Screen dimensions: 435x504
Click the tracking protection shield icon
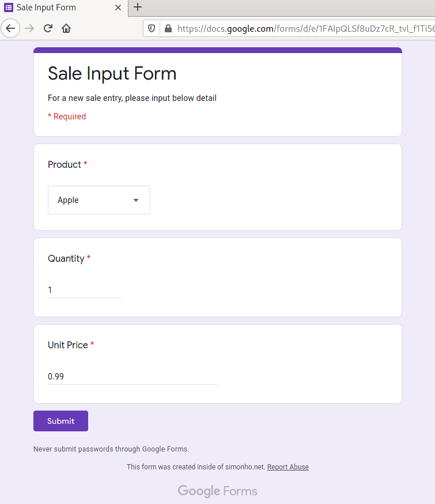point(151,28)
